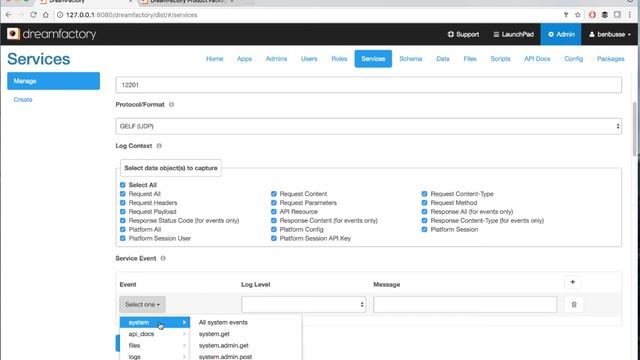Click the browser home icon
Screen dimensions: 640x360
point(46,15)
